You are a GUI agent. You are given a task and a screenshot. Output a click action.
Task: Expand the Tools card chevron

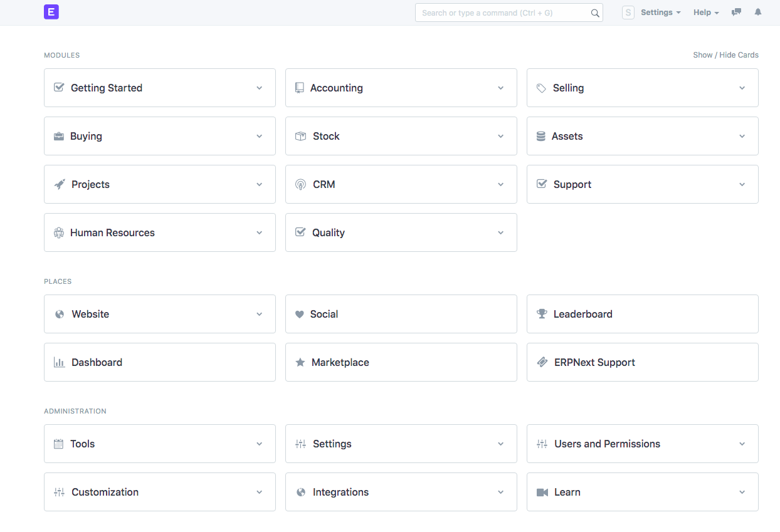tap(260, 444)
